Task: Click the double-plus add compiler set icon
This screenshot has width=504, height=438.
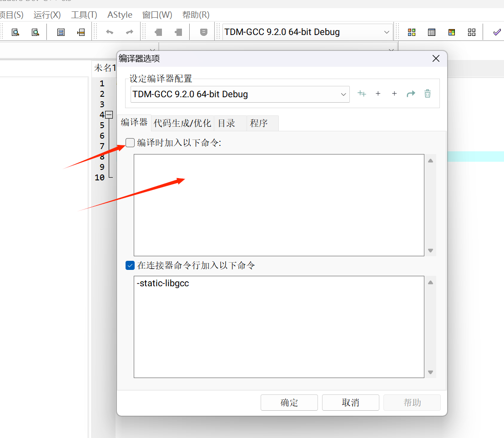Action: [362, 94]
